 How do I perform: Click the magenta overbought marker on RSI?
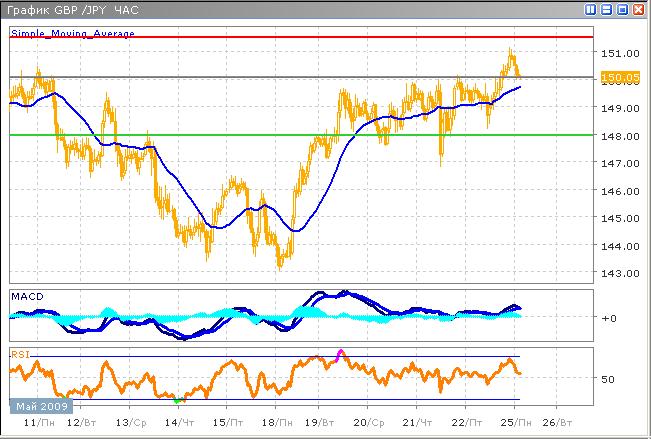click(x=340, y=352)
